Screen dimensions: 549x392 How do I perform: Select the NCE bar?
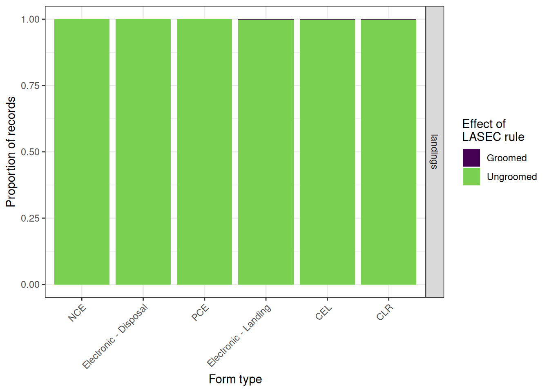82,152
